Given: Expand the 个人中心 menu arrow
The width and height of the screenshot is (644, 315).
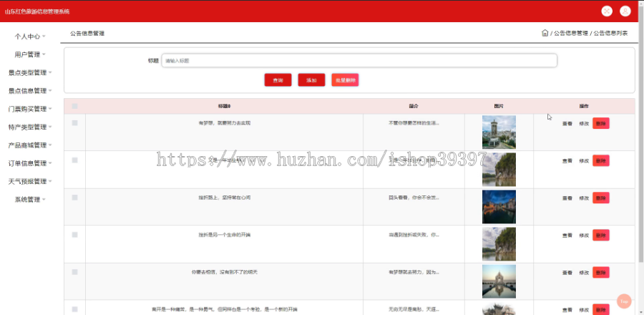Looking at the screenshot, I should pos(44,37).
